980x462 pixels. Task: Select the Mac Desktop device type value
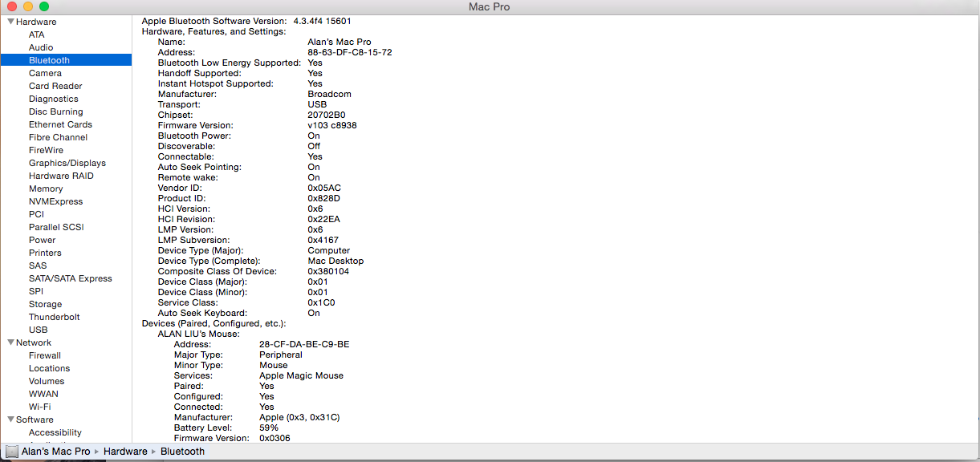tap(335, 261)
